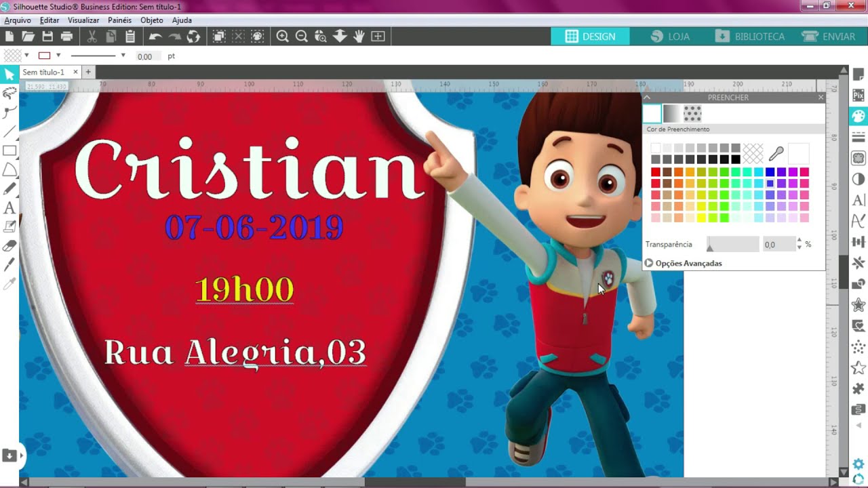Open the Ajuda menu

tap(182, 20)
